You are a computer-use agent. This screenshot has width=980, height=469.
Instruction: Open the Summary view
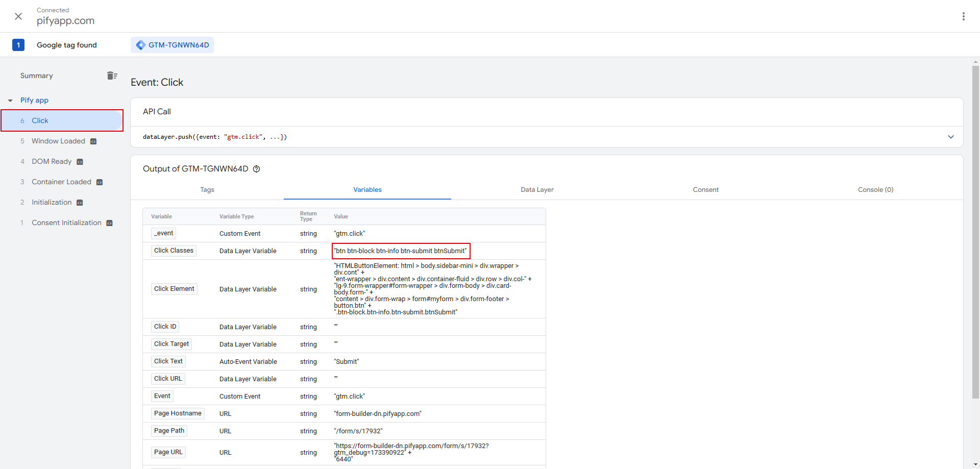coord(37,76)
